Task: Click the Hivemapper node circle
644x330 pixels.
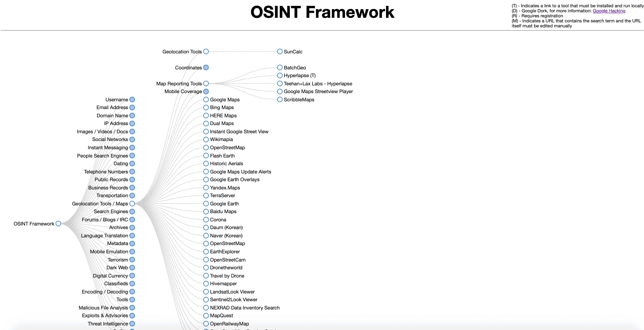Action: 206,283
